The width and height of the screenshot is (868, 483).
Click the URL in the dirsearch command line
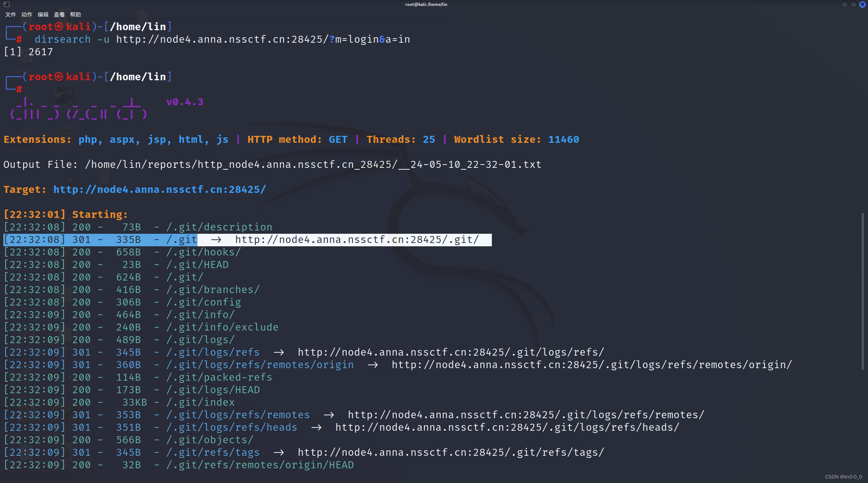pyautogui.click(x=263, y=39)
